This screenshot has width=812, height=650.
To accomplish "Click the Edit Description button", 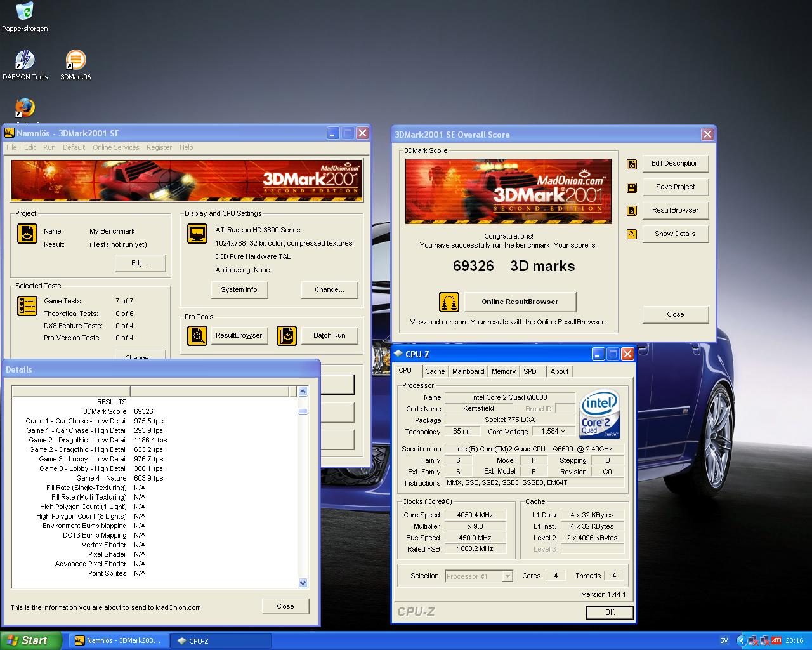I will coord(676,163).
